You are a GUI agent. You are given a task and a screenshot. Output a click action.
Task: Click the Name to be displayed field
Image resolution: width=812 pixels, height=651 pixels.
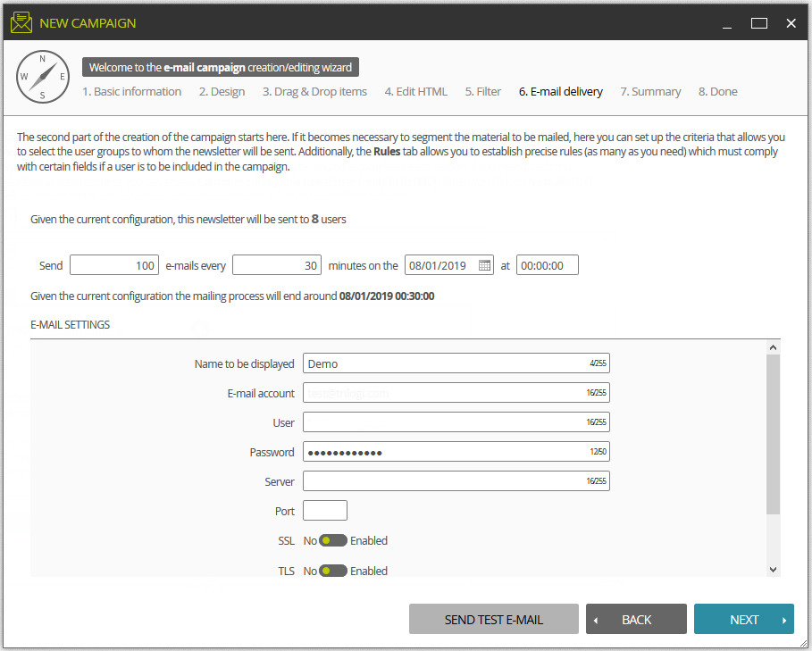click(456, 363)
